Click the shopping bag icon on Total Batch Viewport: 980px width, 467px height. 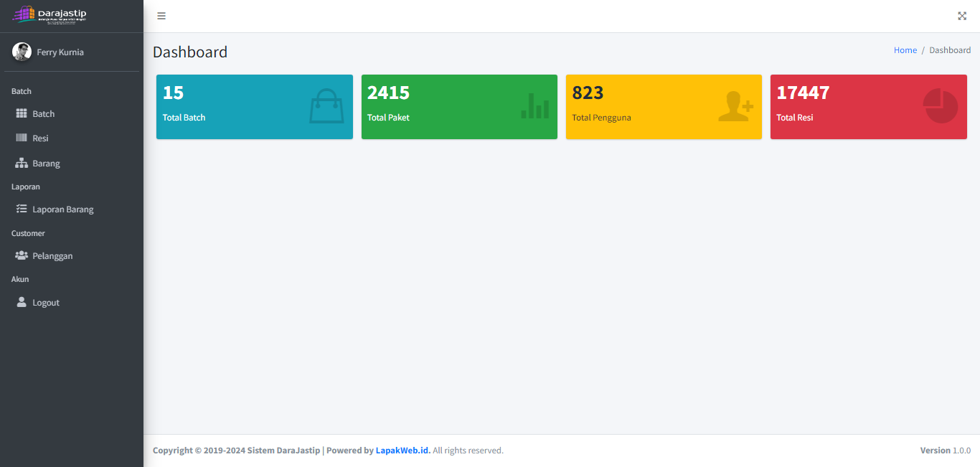(326, 106)
